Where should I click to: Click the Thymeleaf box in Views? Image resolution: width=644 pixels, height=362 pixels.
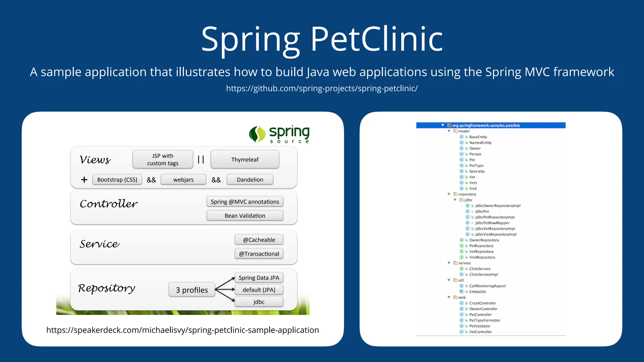tap(245, 159)
